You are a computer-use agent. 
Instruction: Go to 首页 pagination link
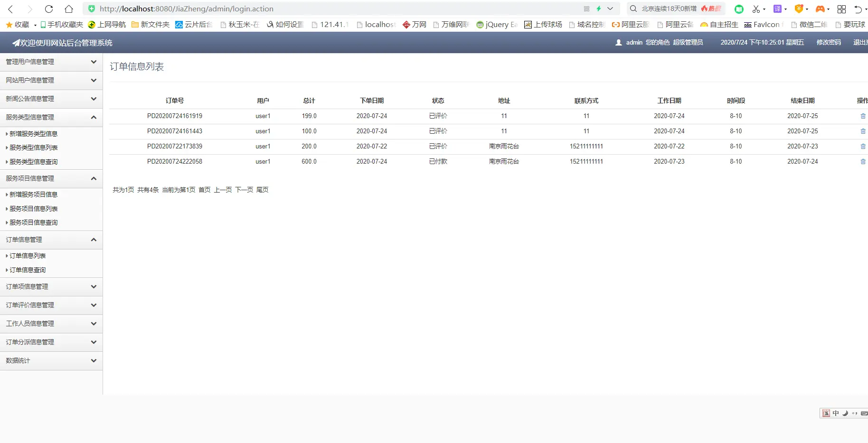[x=204, y=190]
